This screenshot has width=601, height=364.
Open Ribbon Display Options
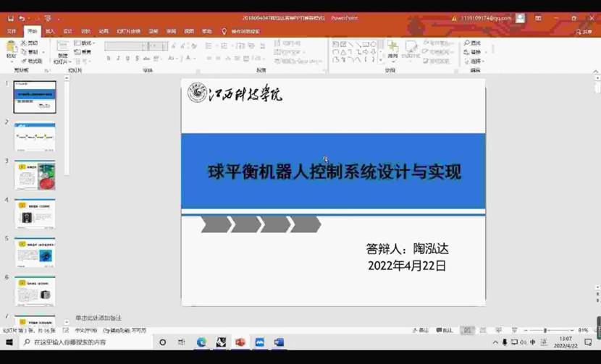tap(538, 18)
